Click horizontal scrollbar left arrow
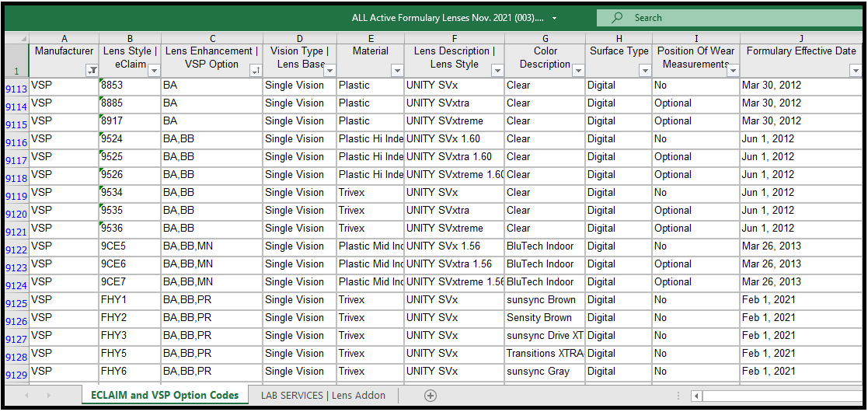 pyautogui.click(x=697, y=396)
